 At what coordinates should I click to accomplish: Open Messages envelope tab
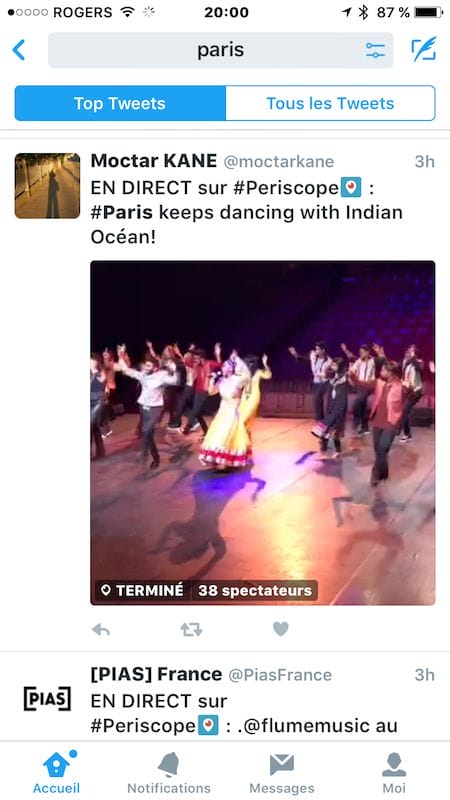(282, 772)
